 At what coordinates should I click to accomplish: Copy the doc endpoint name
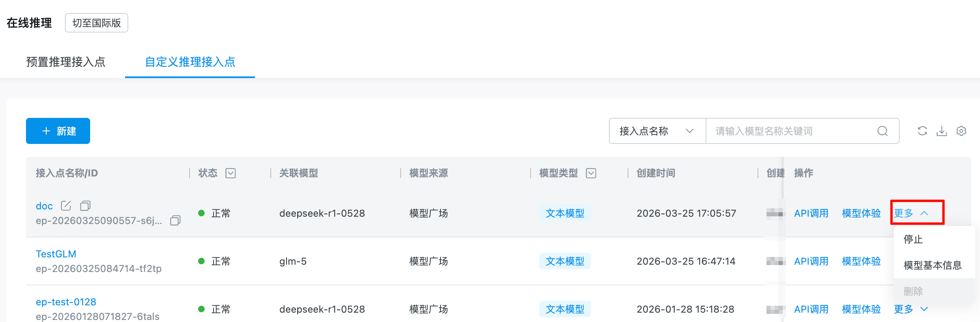[85, 206]
